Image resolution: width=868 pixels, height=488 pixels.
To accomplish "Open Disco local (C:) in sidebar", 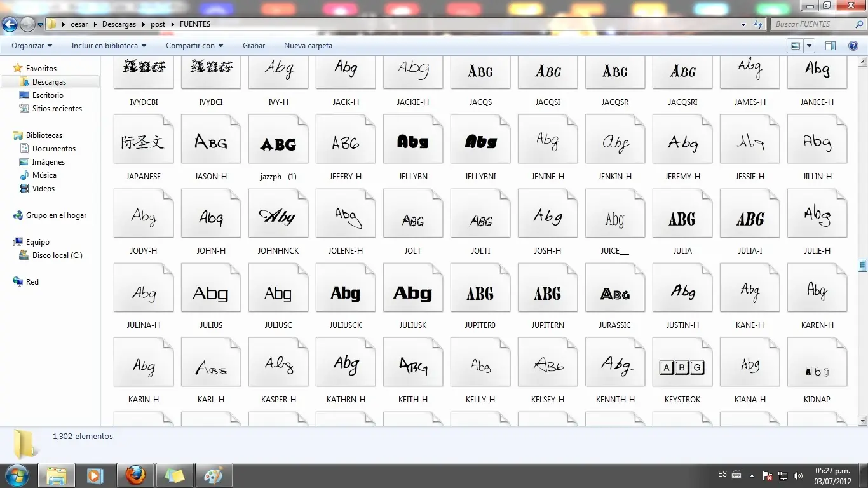I will point(57,255).
